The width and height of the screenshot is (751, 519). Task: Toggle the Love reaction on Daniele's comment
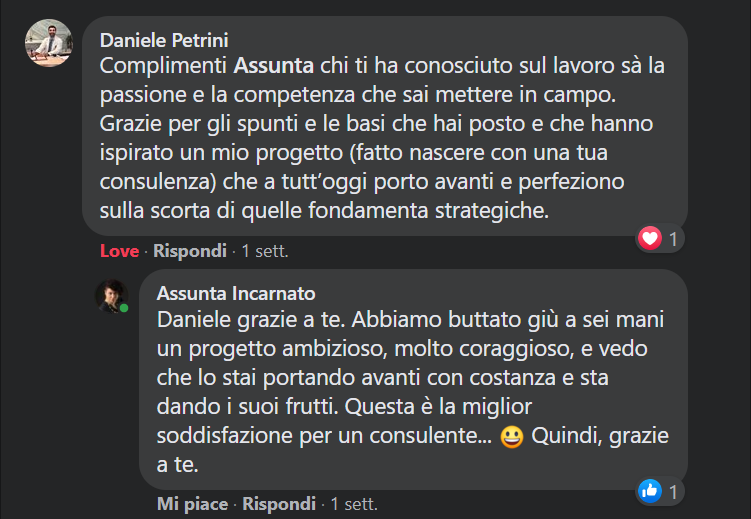120,251
